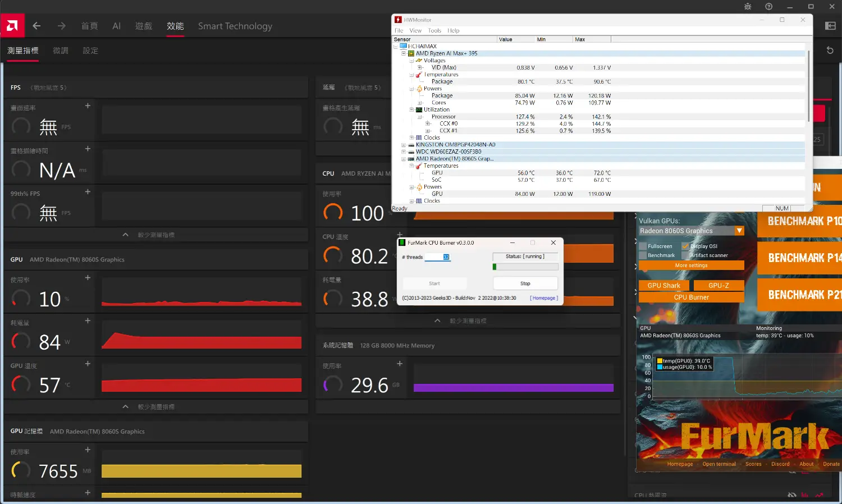Uncheck Display OSI in FurMark

click(x=685, y=246)
